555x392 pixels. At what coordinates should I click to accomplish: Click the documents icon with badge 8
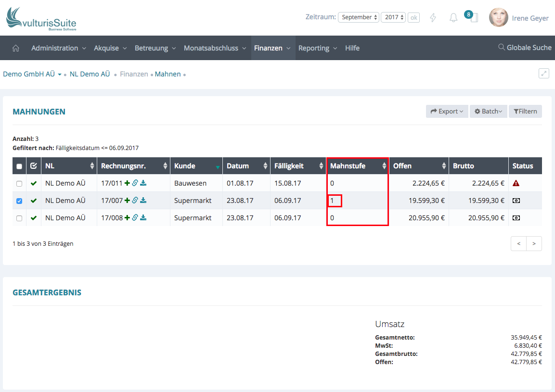click(474, 18)
